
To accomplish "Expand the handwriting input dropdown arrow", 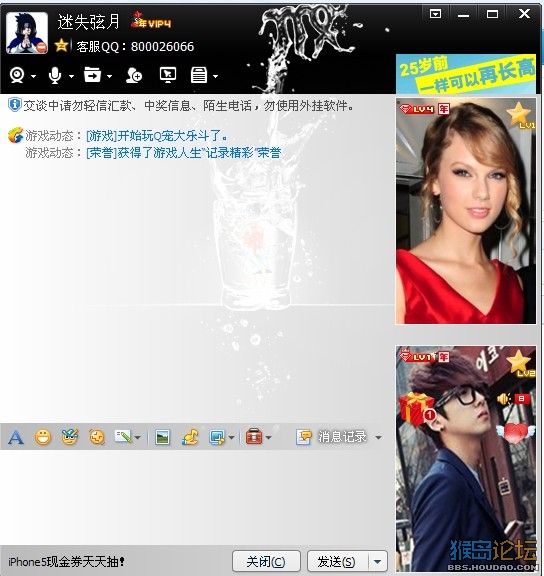I will [x=138, y=438].
